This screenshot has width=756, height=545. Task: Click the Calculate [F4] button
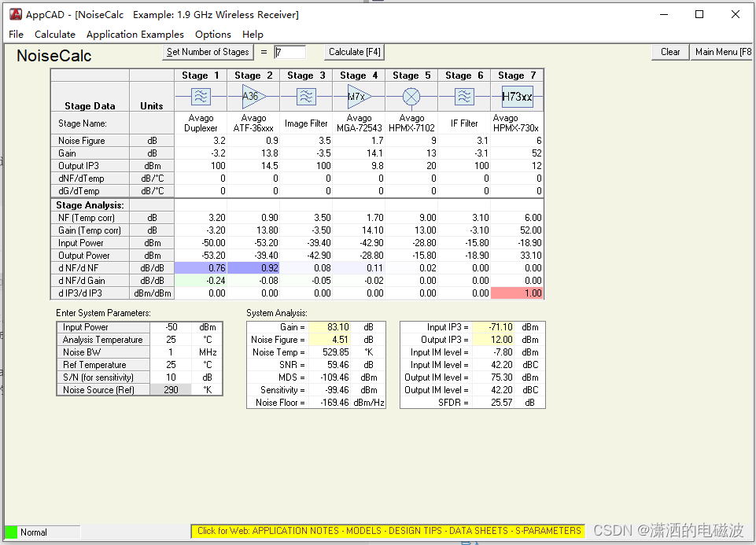[x=355, y=52]
